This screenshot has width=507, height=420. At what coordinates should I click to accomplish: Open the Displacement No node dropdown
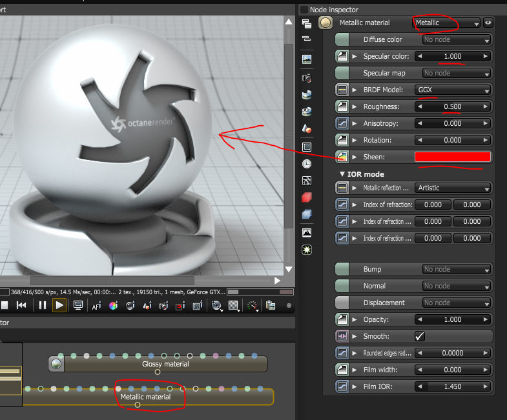457,303
